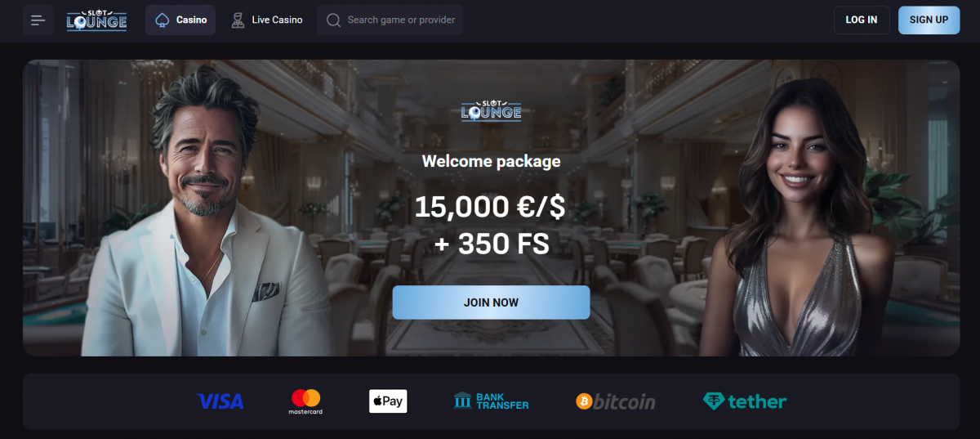980x439 pixels.
Task: Focus the Search game or provider field
Action: coord(390,20)
